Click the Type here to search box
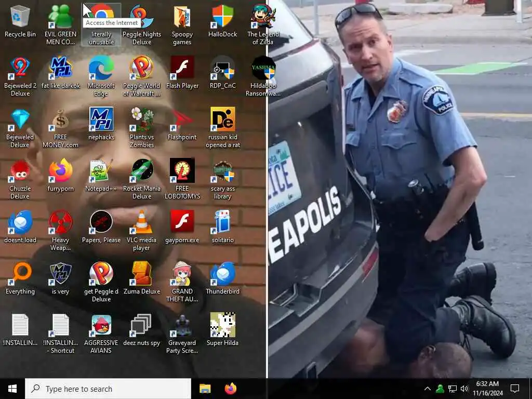 (x=108, y=389)
